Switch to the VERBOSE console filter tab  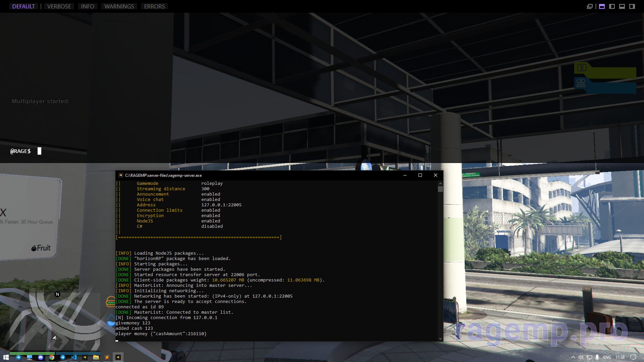59,6
